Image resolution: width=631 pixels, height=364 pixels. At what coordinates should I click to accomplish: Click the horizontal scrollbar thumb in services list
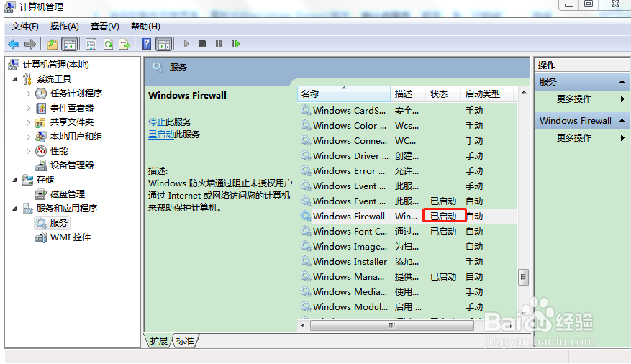pos(391,325)
